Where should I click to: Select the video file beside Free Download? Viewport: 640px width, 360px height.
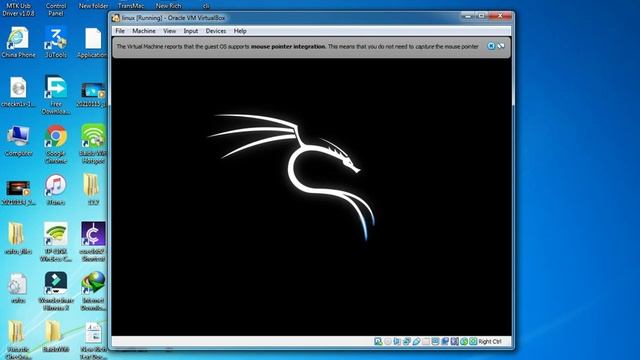(x=93, y=95)
